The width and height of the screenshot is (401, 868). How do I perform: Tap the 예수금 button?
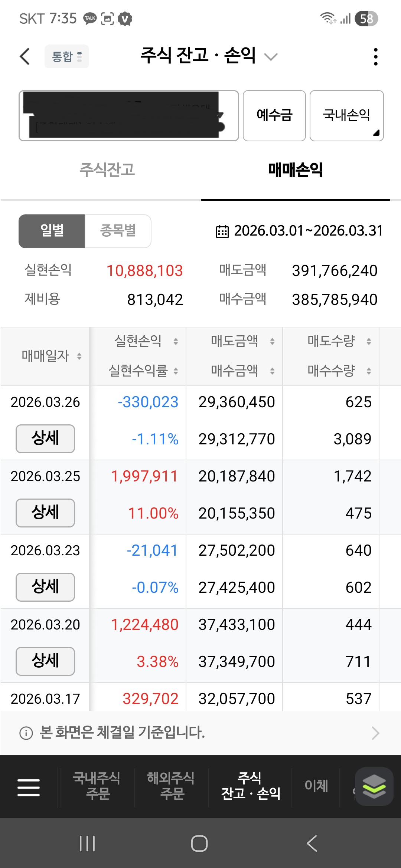(x=274, y=116)
